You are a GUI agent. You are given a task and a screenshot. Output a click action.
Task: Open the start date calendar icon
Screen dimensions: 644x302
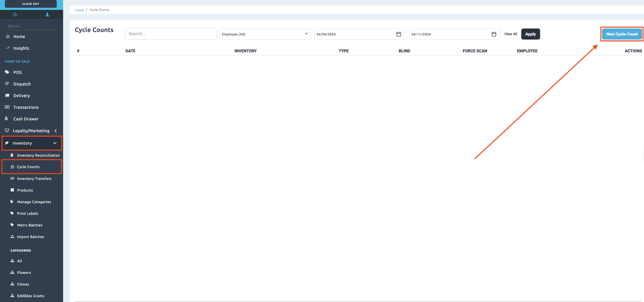pos(399,34)
